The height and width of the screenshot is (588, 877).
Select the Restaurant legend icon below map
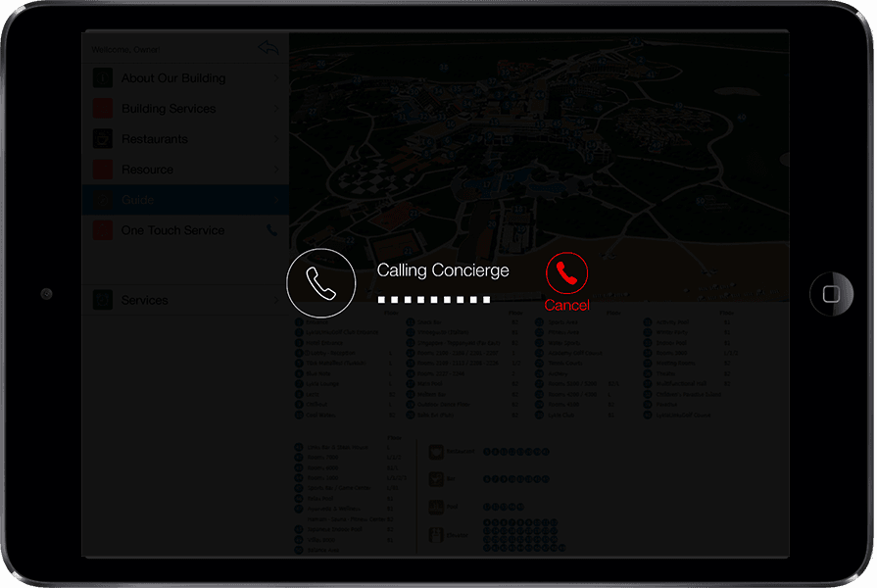coord(437,452)
